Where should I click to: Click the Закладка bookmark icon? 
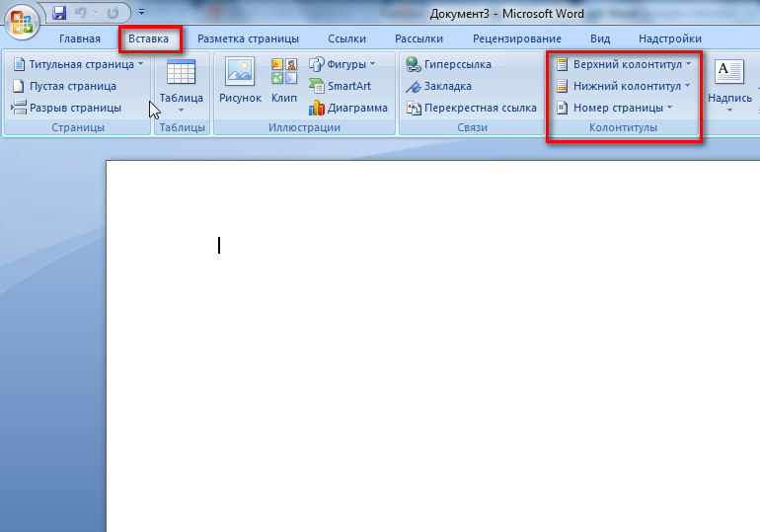(414, 86)
